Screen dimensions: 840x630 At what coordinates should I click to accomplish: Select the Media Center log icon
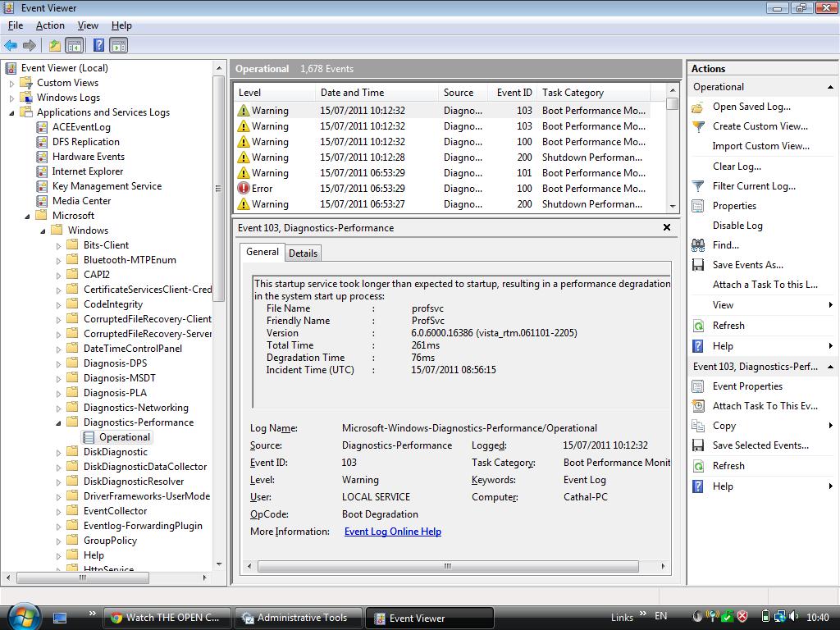click(x=42, y=202)
